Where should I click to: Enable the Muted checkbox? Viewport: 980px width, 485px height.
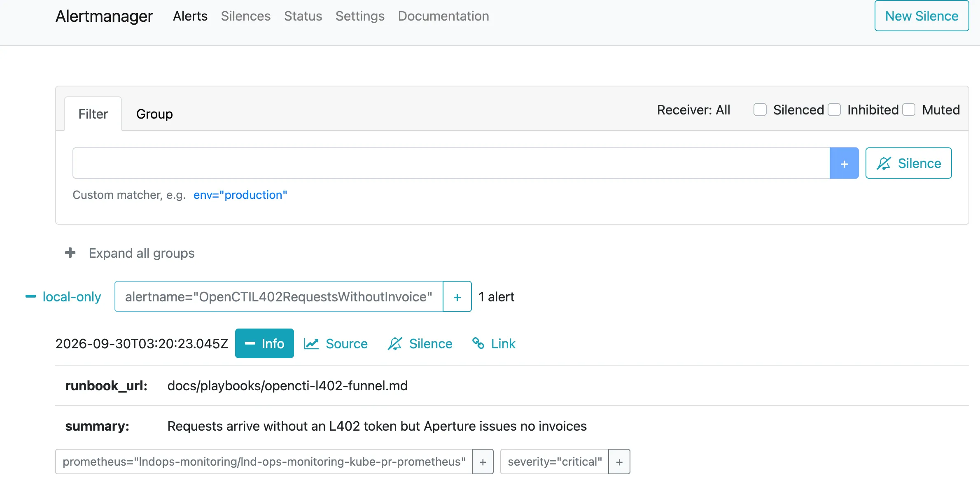909,110
